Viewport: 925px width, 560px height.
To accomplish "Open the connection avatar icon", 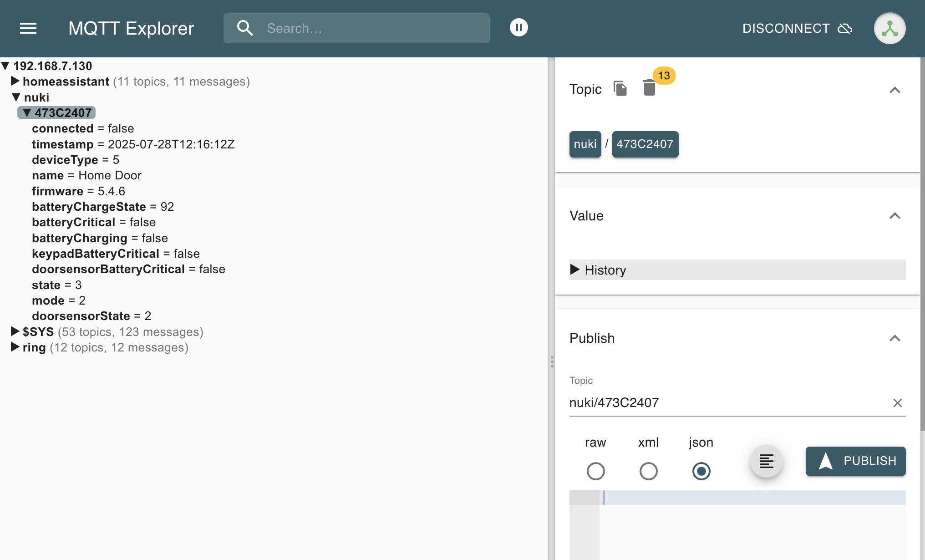I will click(889, 28).
